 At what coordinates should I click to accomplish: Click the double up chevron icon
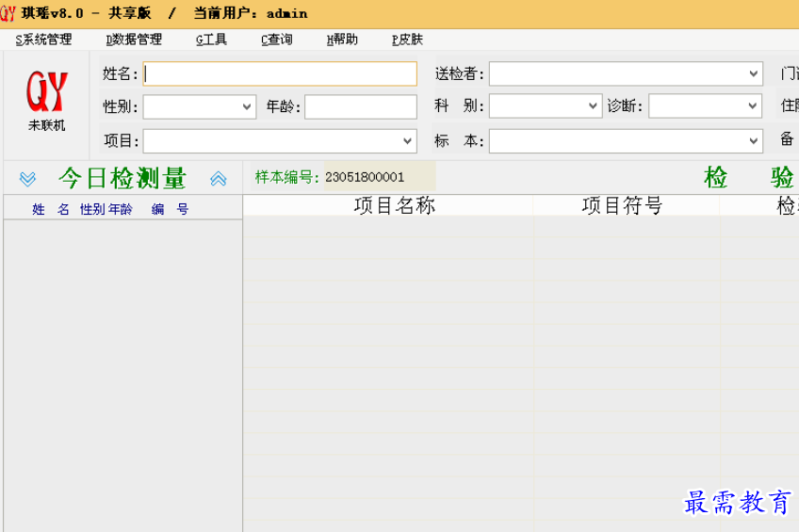[218, 178]
